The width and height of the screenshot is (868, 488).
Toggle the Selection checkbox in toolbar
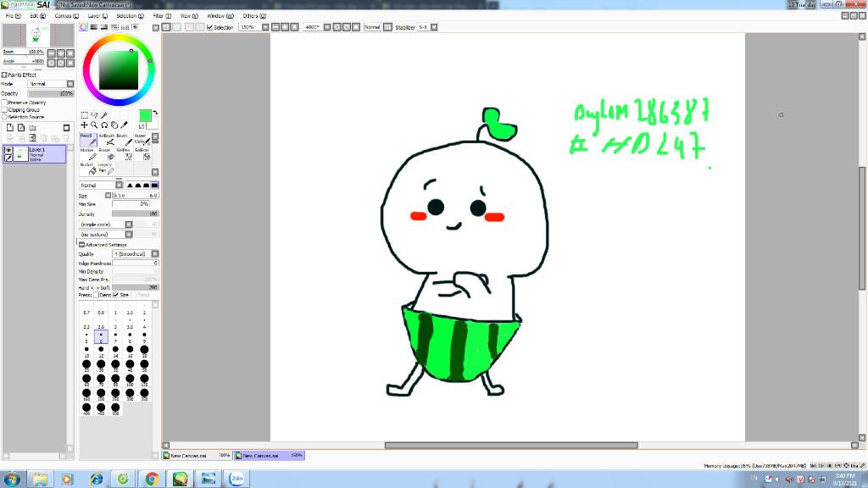[210, 27]
